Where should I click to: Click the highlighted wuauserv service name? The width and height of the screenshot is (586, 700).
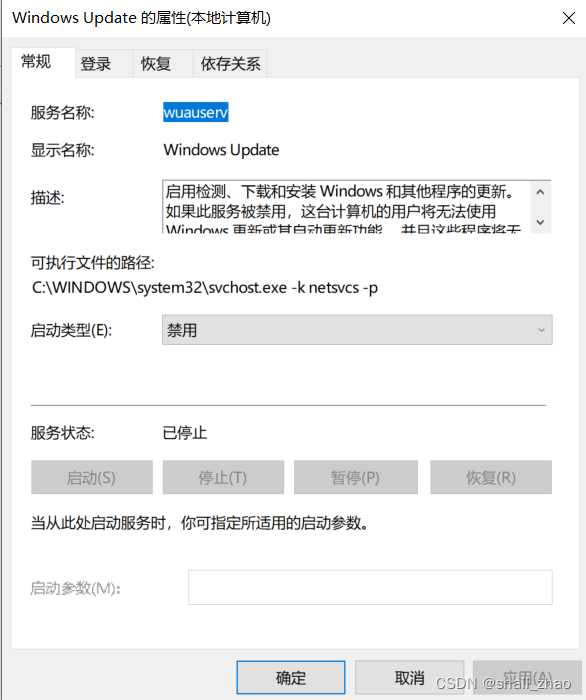tap(195, 112)
